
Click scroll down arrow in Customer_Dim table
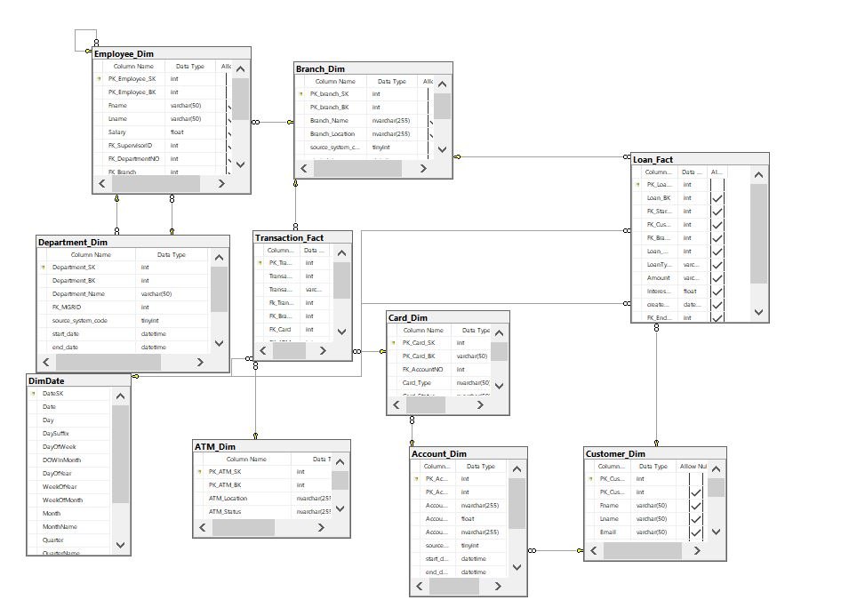coord(716,532)
